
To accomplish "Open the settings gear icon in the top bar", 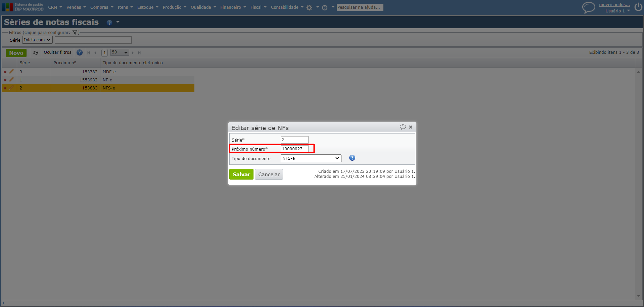I will (x=309, y=7).
